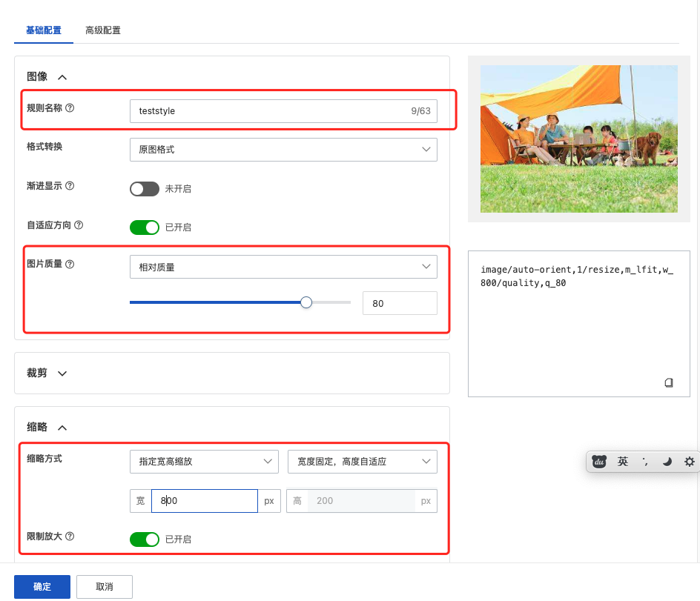The height and width of the screenshot is (601, 700).
Task: Open the 格式转换 dropdown showing 原图格式
Action: coord(283,150)
